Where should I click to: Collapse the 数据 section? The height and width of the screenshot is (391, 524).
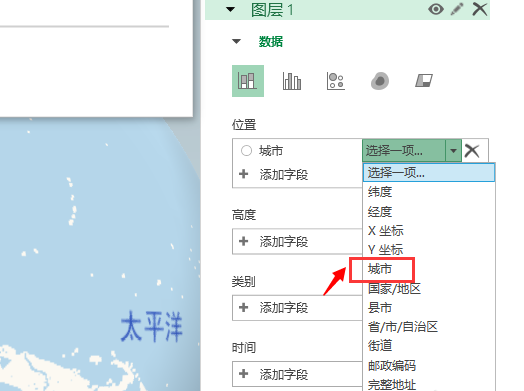coord(236,41)
